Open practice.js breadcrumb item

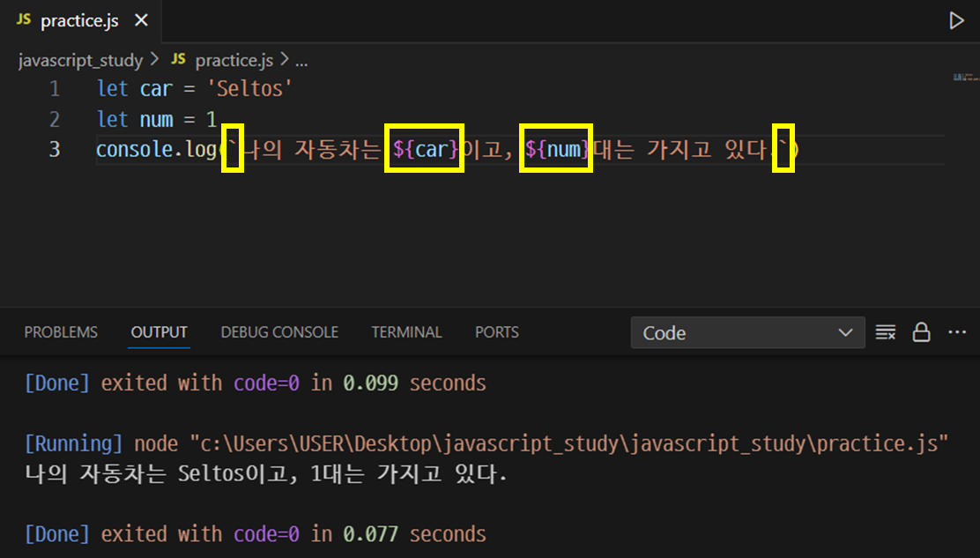tap(234, 60)
